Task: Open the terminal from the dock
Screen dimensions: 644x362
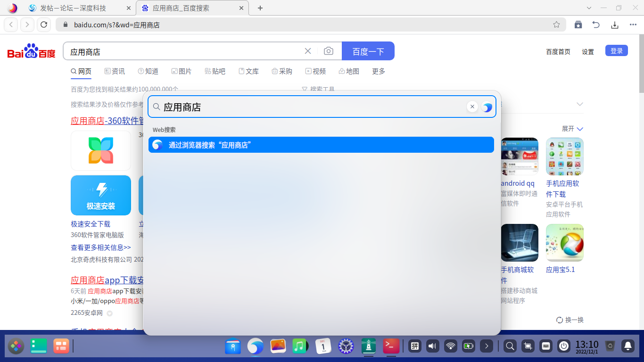Action: coord(391,346)
